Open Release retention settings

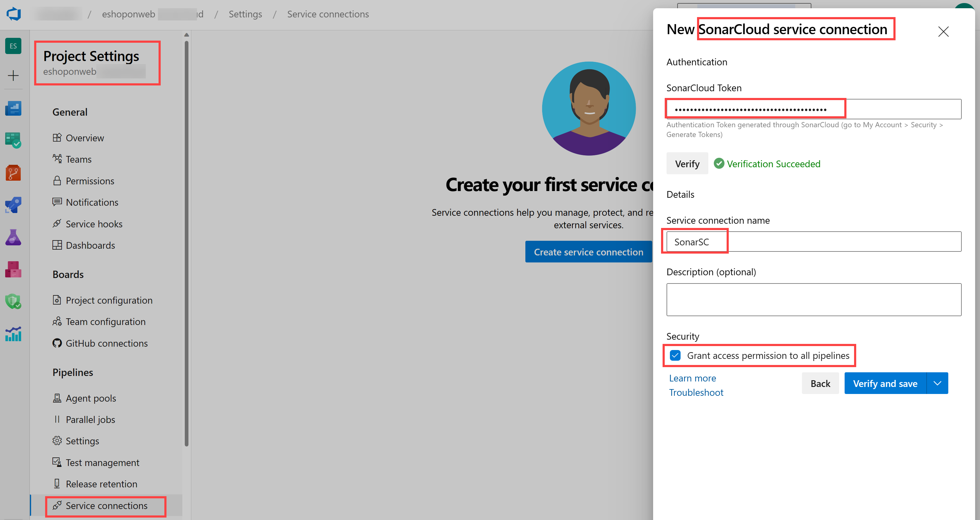coord(102,484)
